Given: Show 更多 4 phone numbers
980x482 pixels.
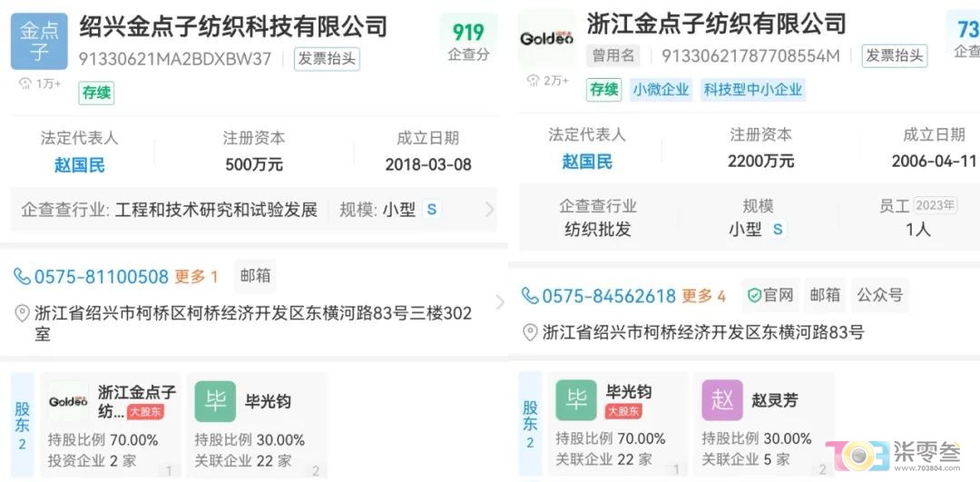Looking at the screenshot, I should [704, 296].
